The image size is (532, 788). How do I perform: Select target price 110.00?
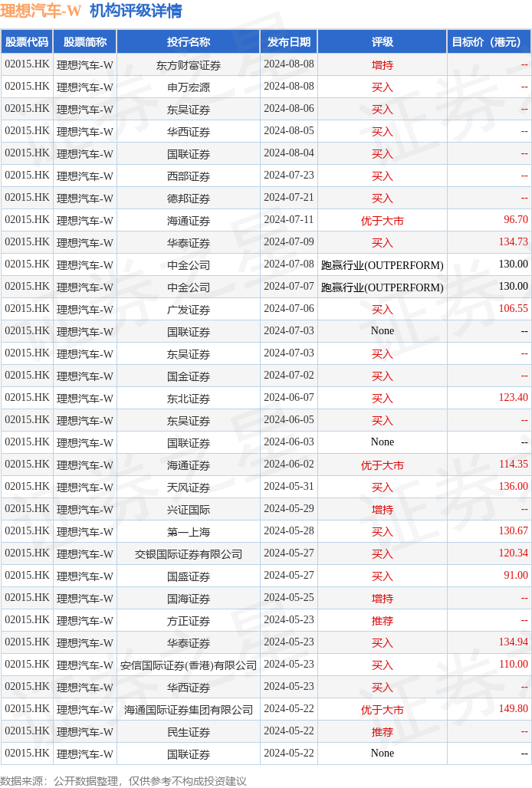coord(514,664)
